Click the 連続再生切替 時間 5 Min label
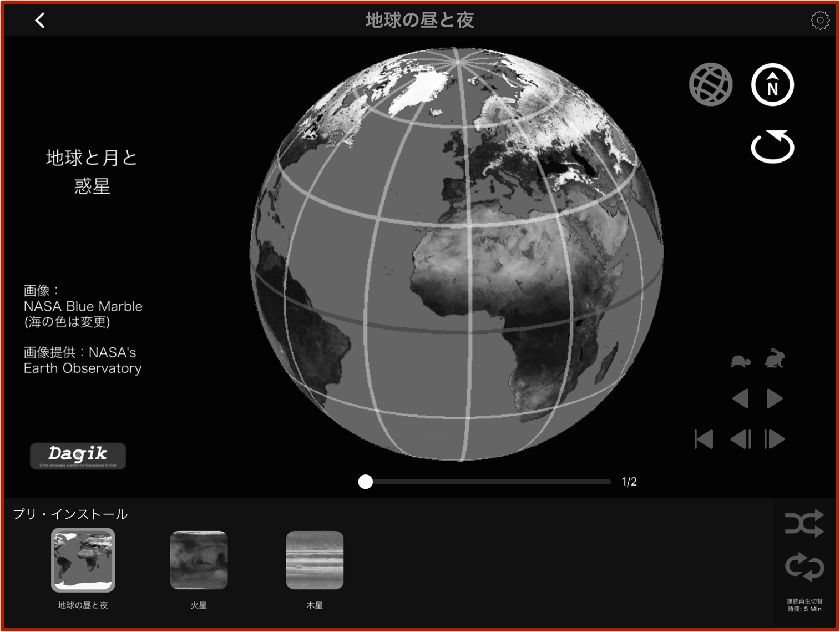 804,605
